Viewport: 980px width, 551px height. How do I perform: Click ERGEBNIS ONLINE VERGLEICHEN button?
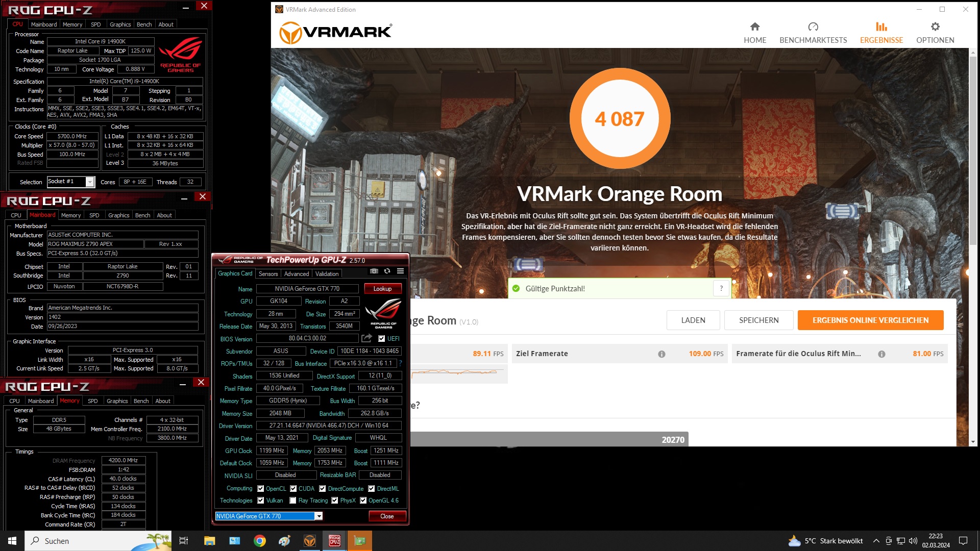(x=871, y=320)
